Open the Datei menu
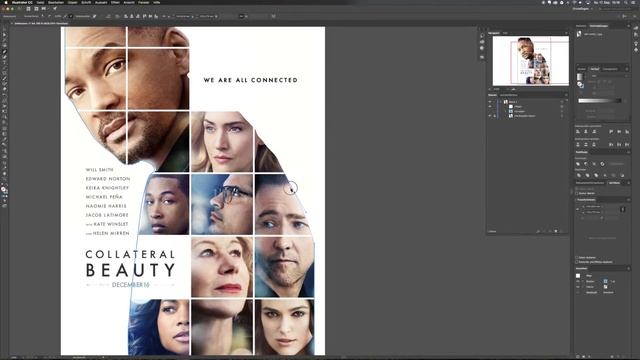This screenshot has height=360, width=640. point(40,2)
